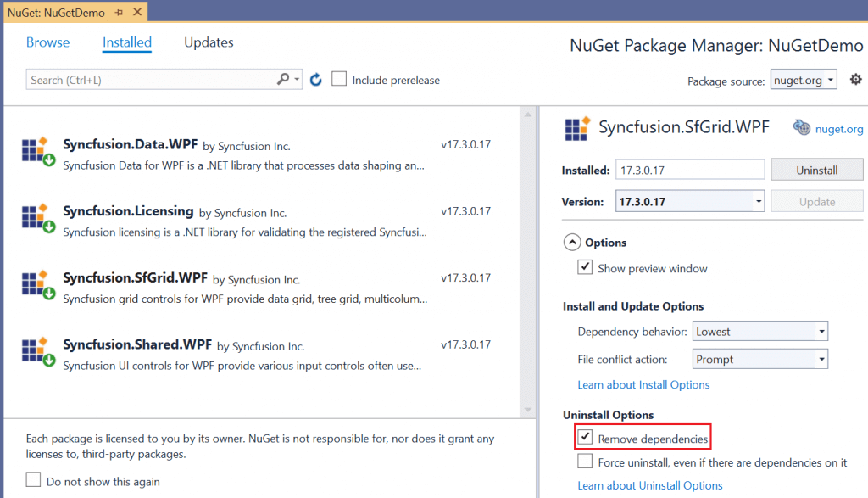
Task: Enable the Include prerelease checkbox
Action: [x=339, y=79]
